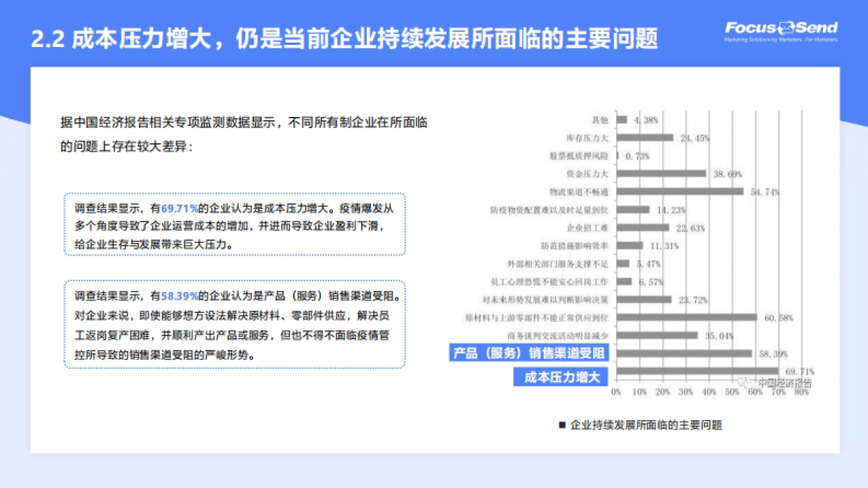This screenshot has width=868, height=488.
Task: Select the bar for 资金压力大
Action: 662,174
